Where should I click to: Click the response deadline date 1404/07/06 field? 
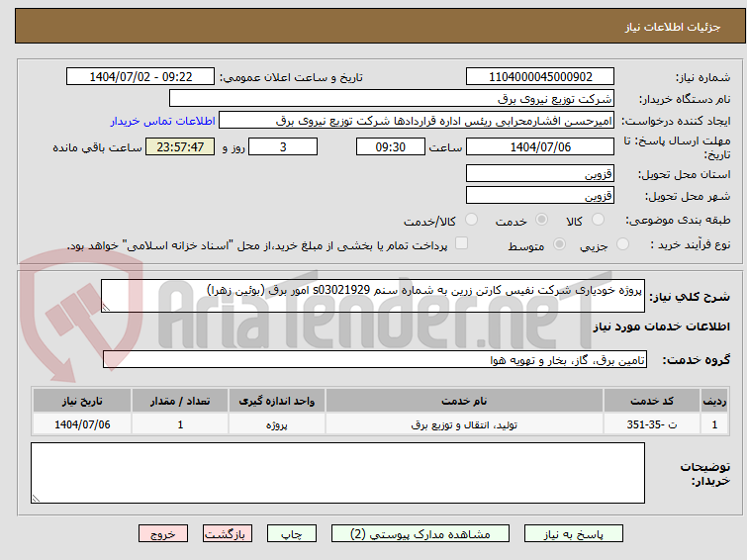(x=540, y=146)
